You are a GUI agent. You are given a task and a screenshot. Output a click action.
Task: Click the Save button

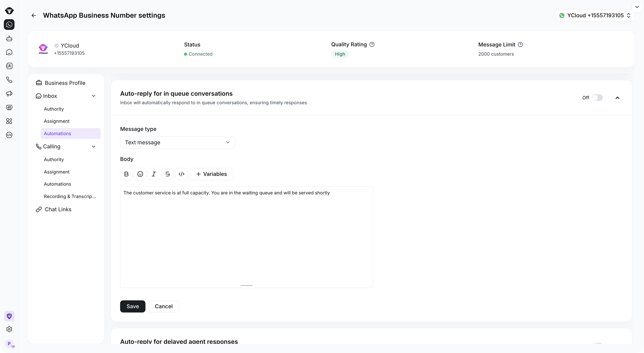133,307
